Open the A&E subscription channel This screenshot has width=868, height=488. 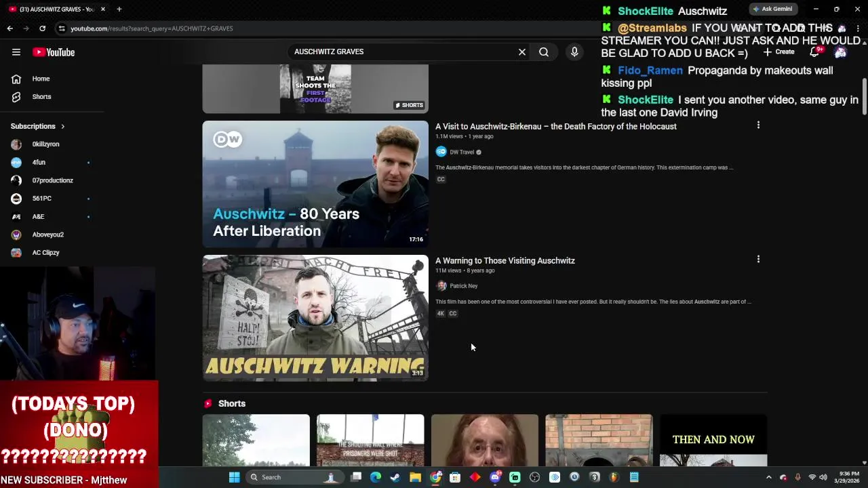click(38, 217)
